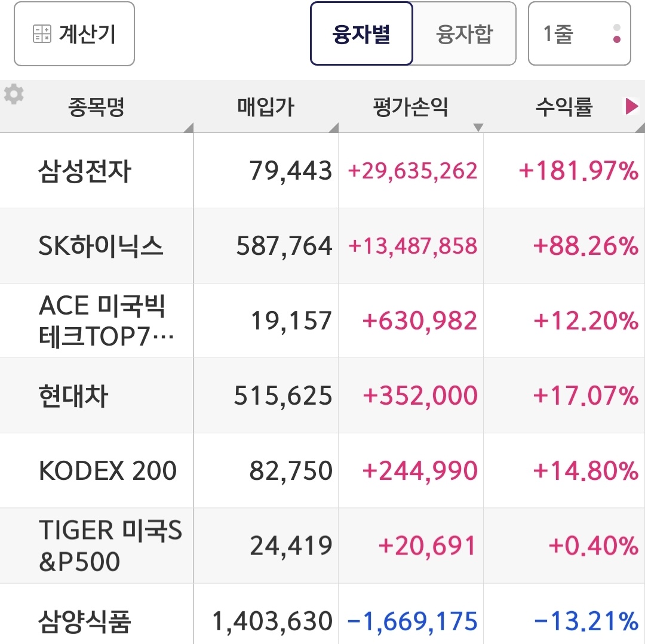Select the 융자별 toggle option
This screenshot has width=645, height=644.
(x=361, y=34)
